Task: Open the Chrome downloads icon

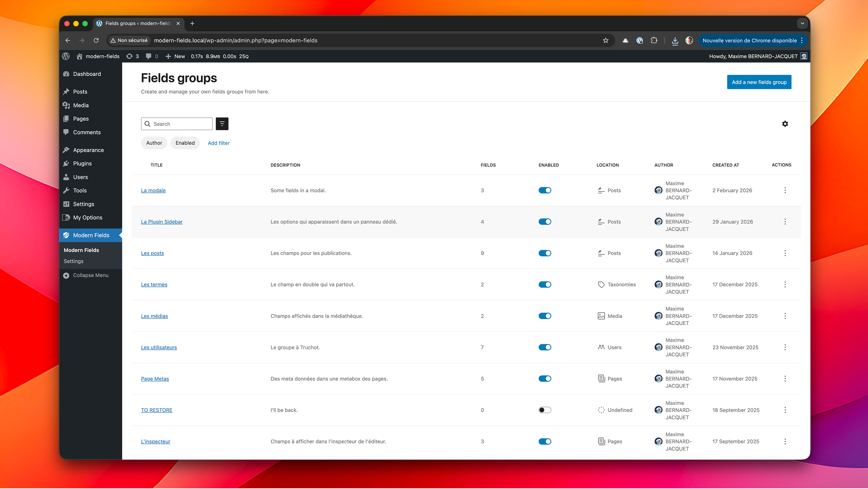Action: (675, 41)
